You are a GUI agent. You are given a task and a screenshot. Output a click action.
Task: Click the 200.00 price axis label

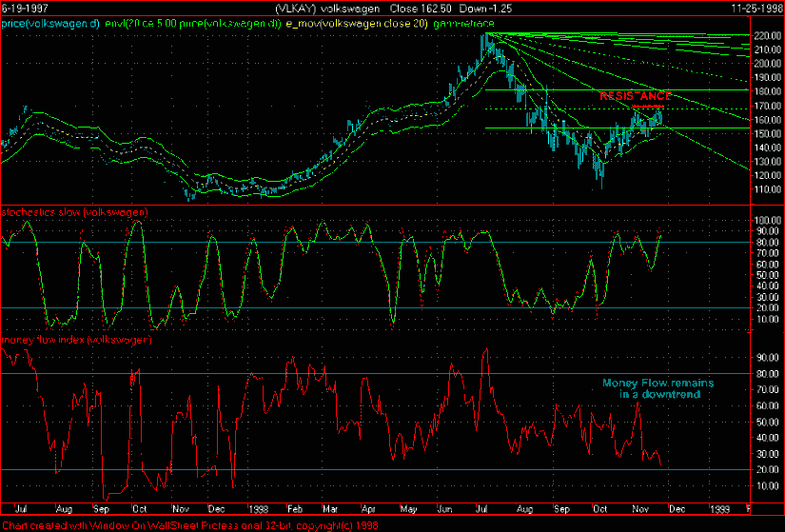(767, 64)
